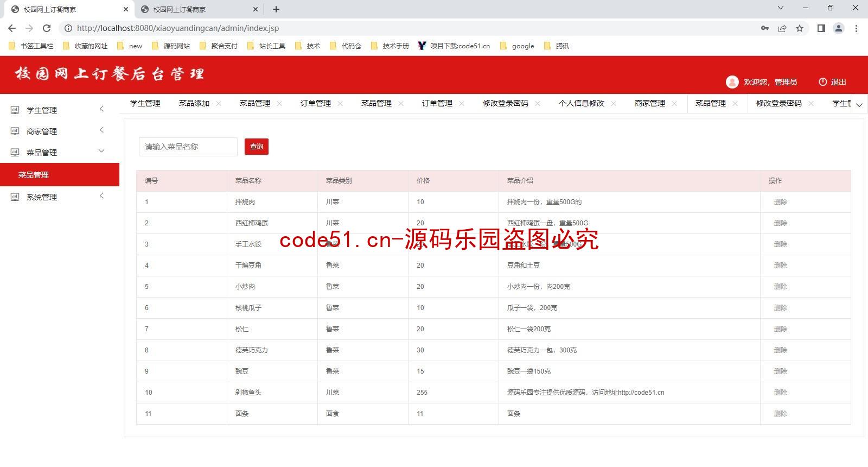868x467 pixels.
Task: Bookmark this page with the star icon
Action: [x=800, y=28]
